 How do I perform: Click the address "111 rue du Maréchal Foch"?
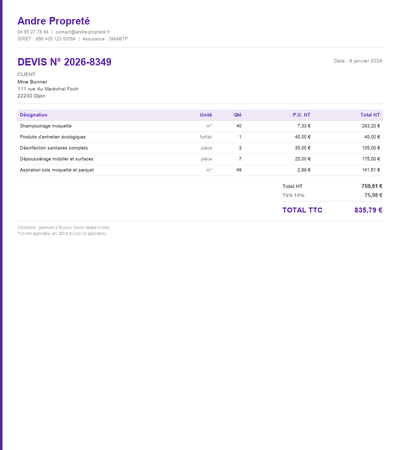tap(48, 89)
